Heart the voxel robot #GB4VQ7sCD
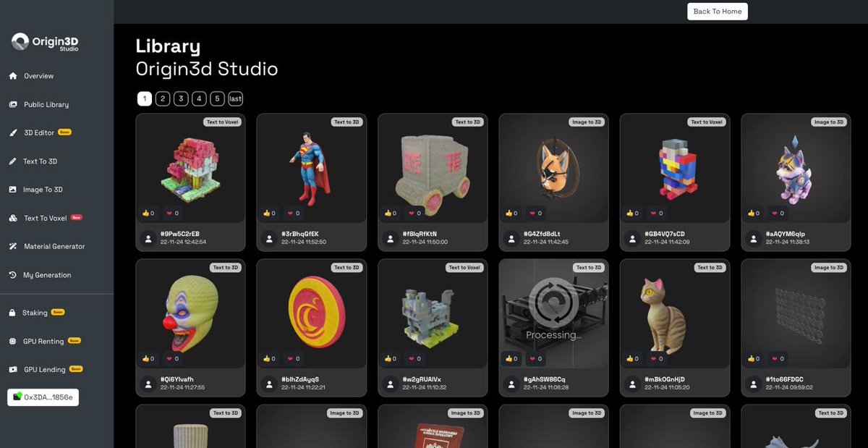This screenshot has height=448, width=868. point(656,214)
